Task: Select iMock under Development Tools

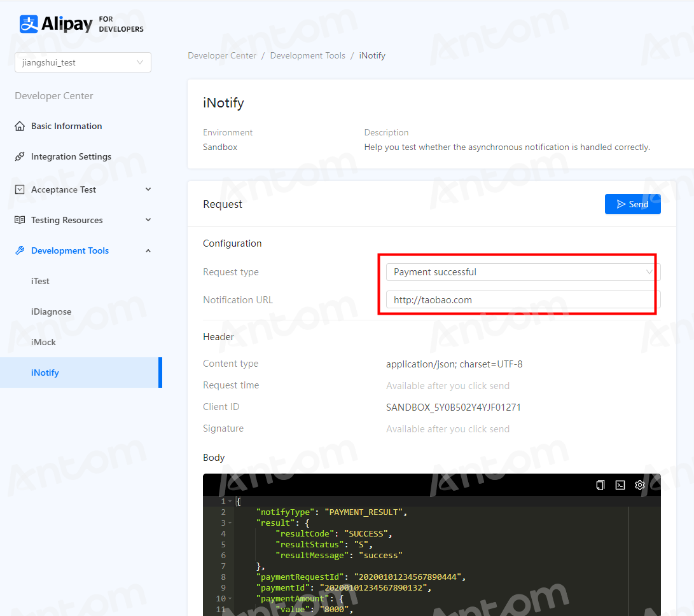Action: (43, 342)
